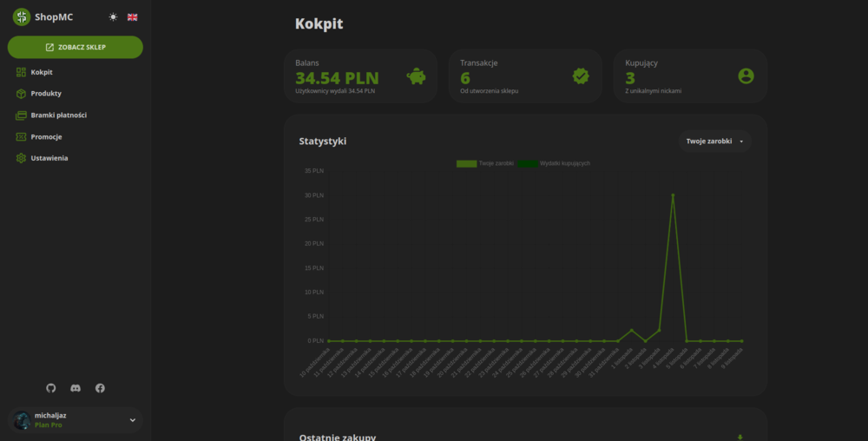
Task: Toggle Wydatki kupujących legend swatch
Action: pyautogui.click(x=528, y=164)
